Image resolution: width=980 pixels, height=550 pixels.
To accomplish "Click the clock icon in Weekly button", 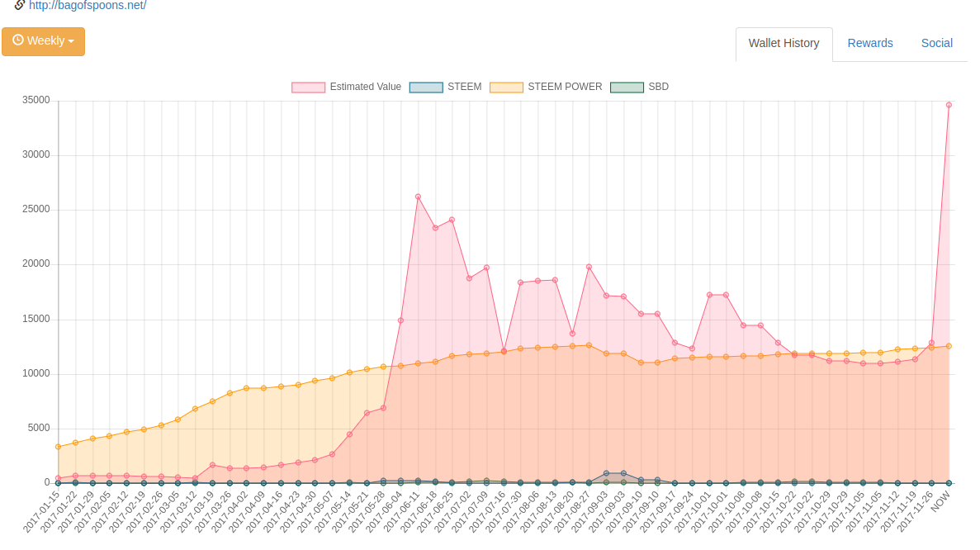I will [x=18, y=40].
